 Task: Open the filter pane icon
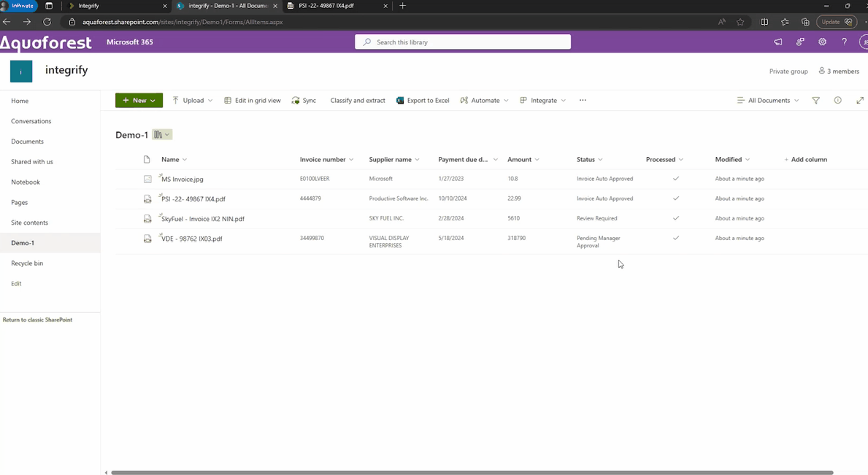tap(815, 101)
